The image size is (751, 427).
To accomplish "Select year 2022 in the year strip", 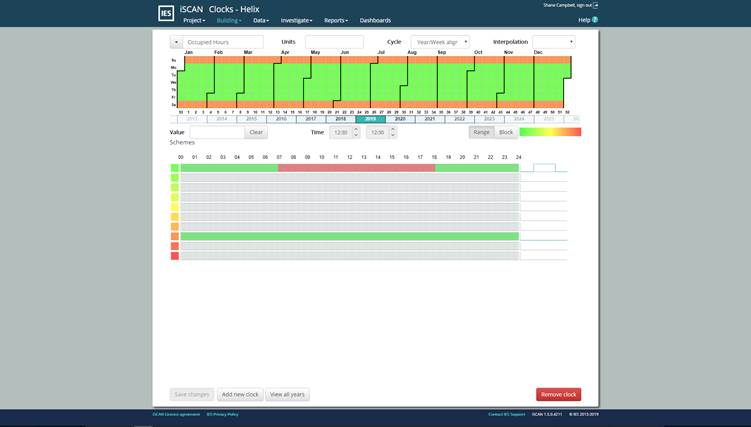I will coord(459,119).
